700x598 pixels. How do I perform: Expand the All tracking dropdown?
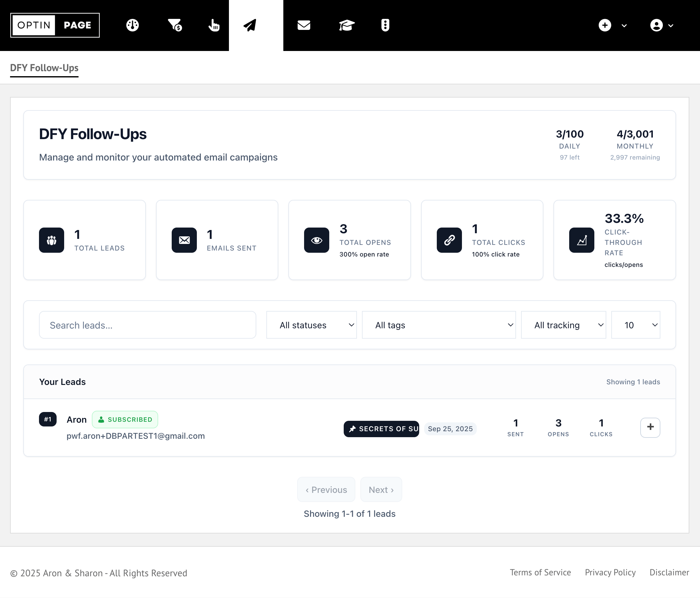tap(563, 325)
